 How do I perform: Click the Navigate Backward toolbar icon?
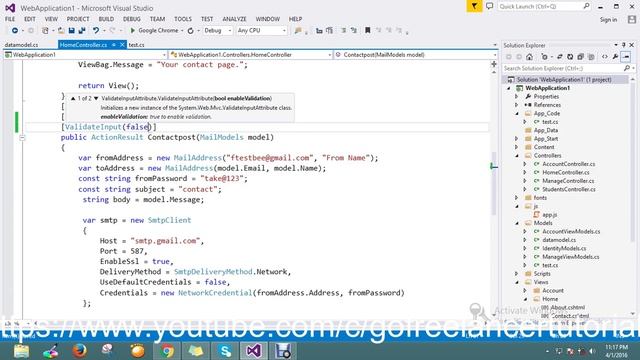(x=15, y=31)
